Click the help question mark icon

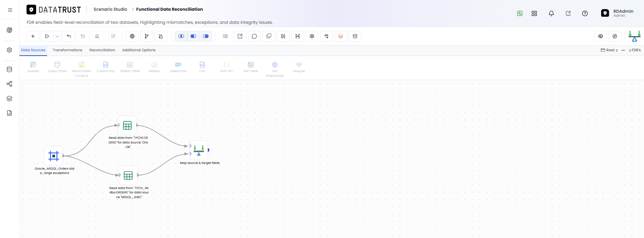coord(585,13)
